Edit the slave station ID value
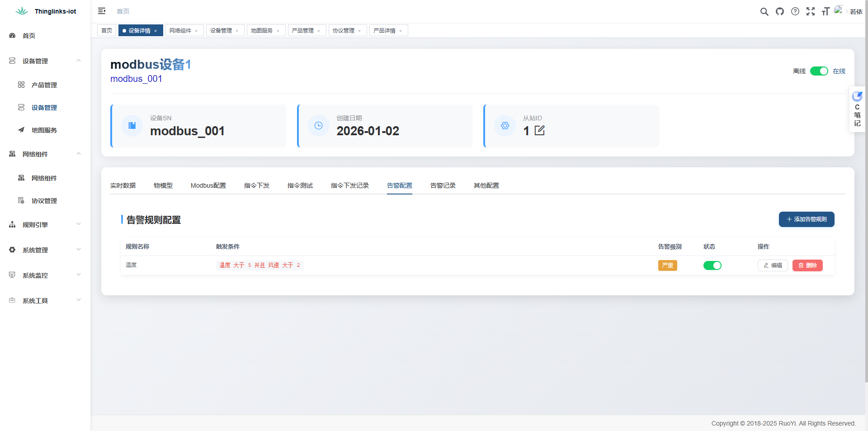This screenshot has width=868, height=431. point(539,131)
